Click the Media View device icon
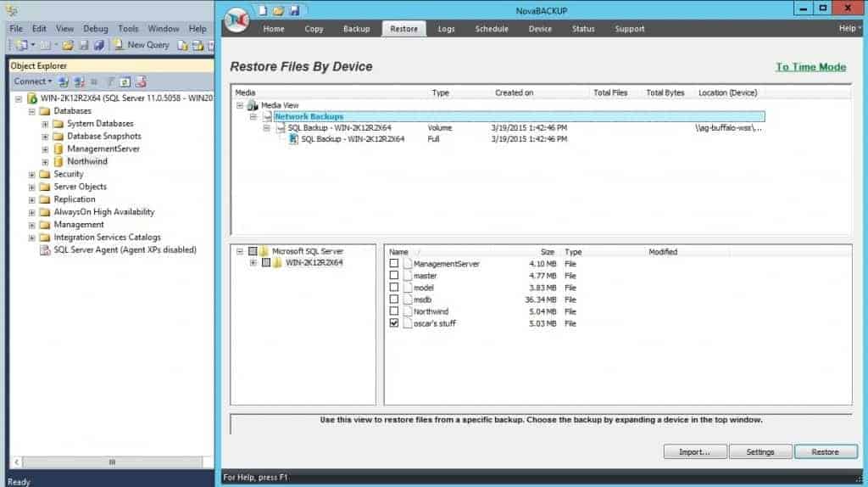 tap(253, 105)
